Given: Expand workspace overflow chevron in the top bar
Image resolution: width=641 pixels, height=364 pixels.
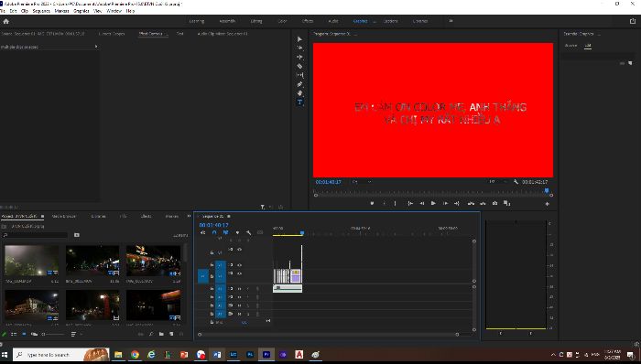Looking at the screenshot, I should (x=451, y=21).
